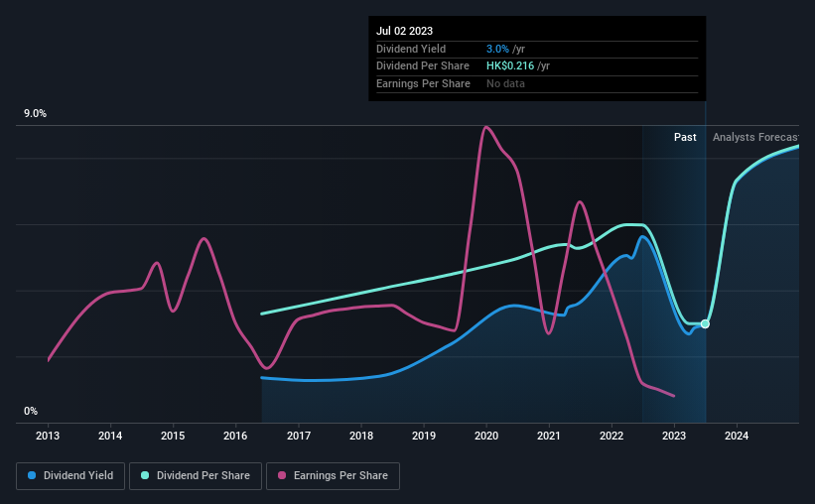This screenshot has height=504, width=815.
Task: Click the 2024 x-axis label
Action: tap(737, 436)
